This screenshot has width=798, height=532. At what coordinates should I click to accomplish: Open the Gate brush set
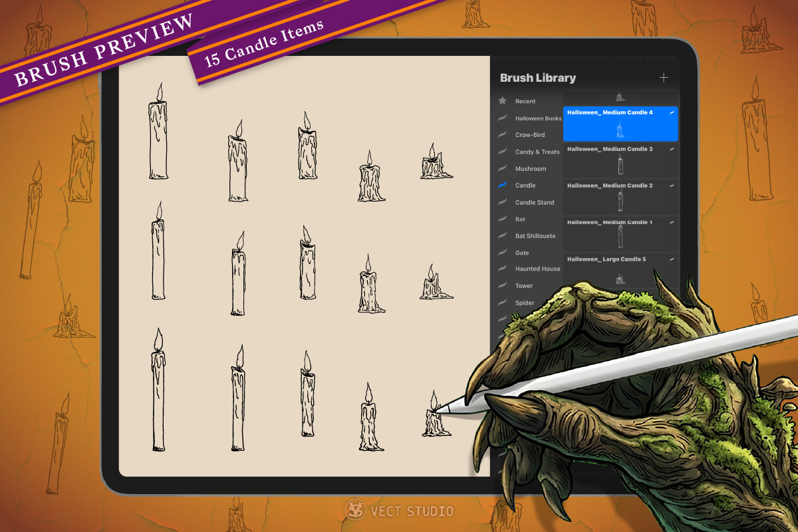coord(522,253)
